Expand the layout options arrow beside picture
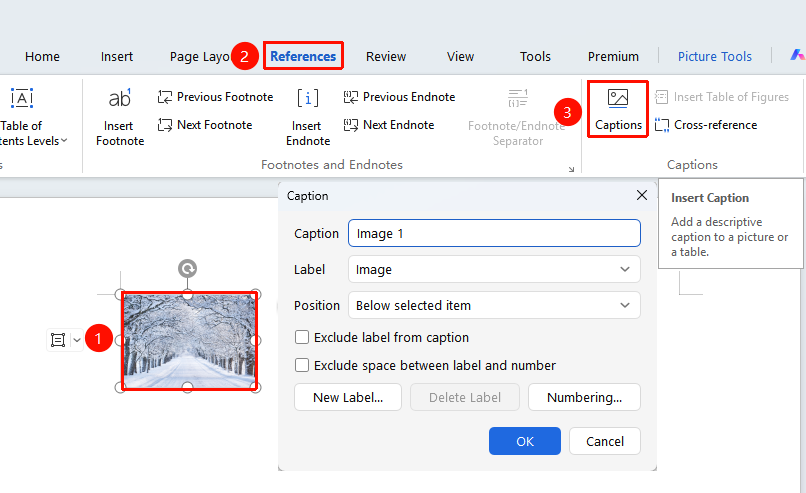Viewport: 806px width, 493px height. (x=77, y=340)
